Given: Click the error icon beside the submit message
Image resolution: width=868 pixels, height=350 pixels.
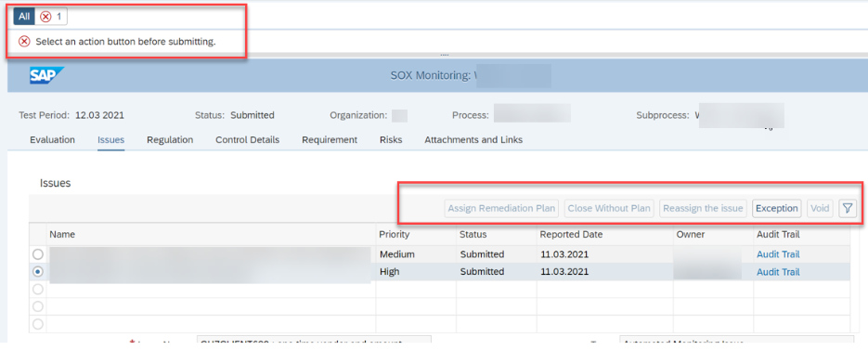Looking at the screenshot, I should pyautogui.click(x=24, y=42).
